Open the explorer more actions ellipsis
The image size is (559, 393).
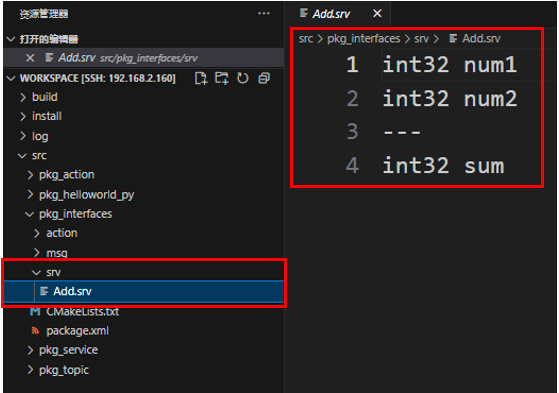click(x=264, y=14)
